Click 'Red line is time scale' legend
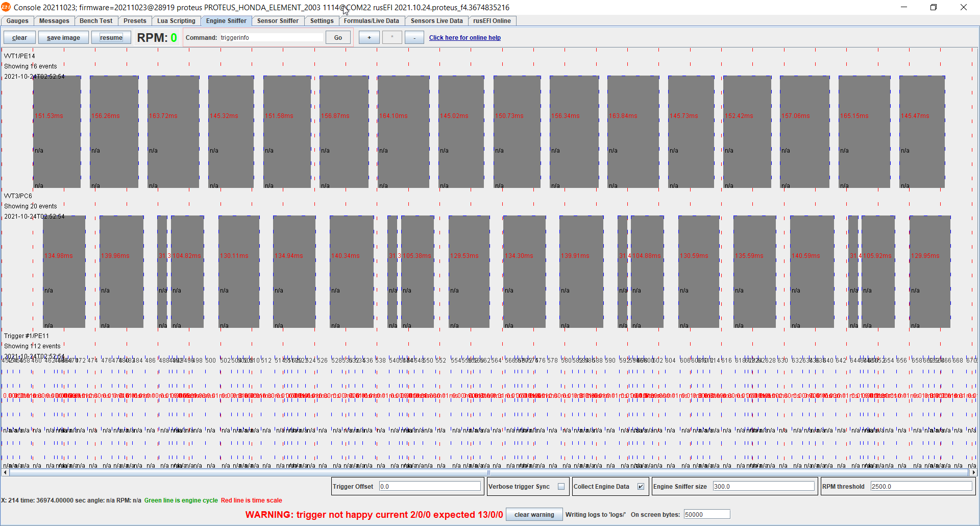The image size is (980, 526). coord(251,500)
